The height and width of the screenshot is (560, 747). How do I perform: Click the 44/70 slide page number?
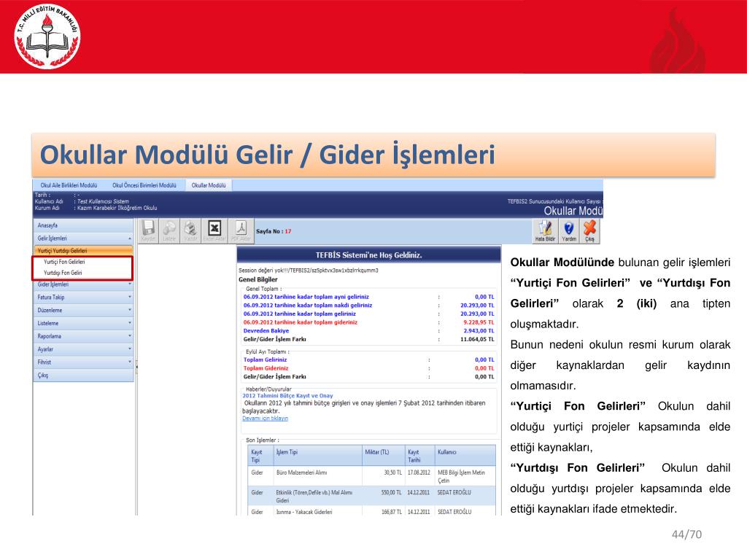(x=686, y=534)
